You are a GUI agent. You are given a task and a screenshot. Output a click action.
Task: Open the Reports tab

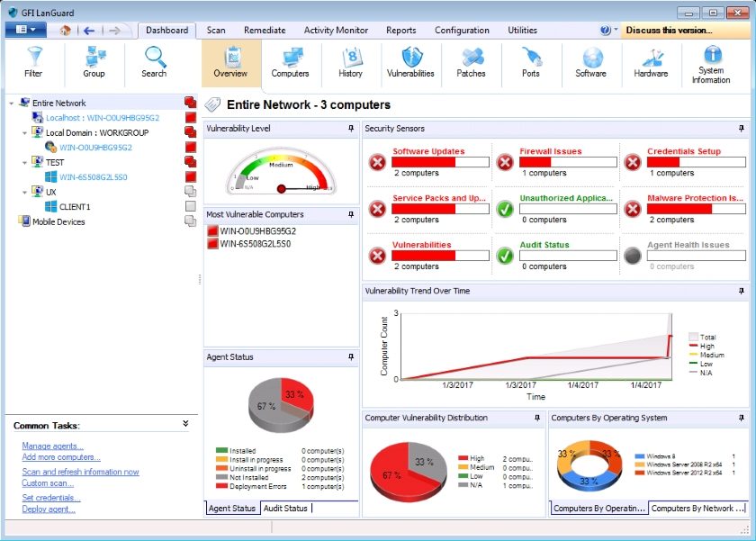pyautogui.click(x=401, y=30)
